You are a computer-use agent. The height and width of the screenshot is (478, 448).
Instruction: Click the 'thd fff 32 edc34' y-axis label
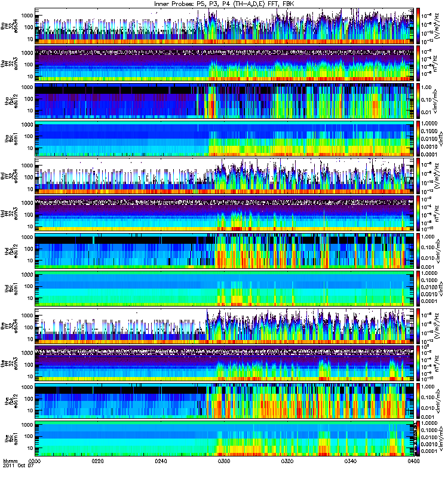[x=9, y=176]
